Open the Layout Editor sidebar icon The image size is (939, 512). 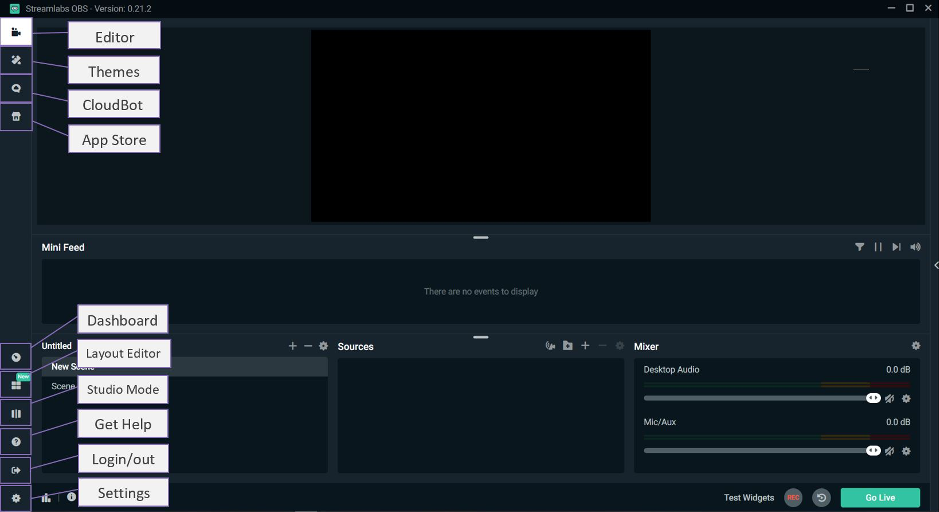coord(16,385)
